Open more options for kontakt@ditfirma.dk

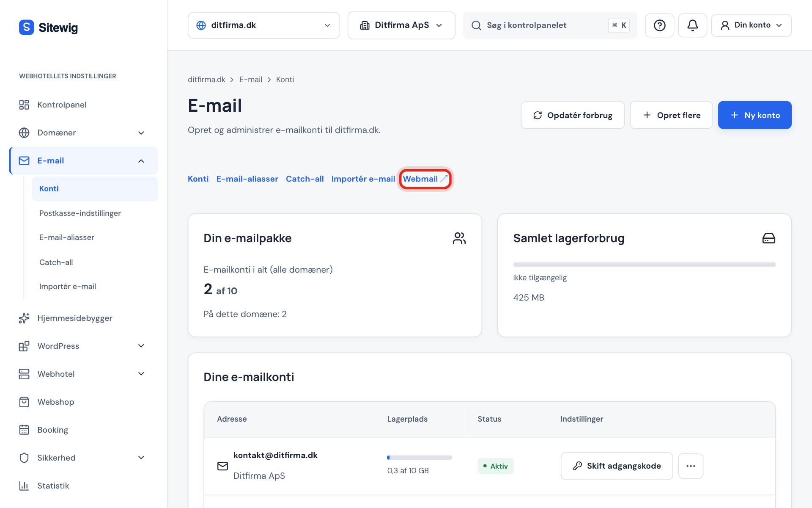point(691,466)
